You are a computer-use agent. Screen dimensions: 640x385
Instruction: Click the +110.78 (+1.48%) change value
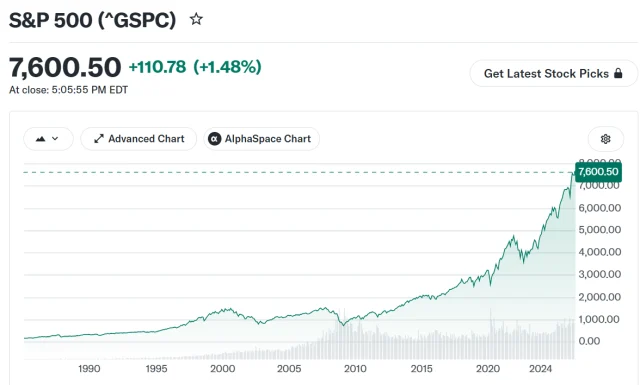click(x=195, y=67)
